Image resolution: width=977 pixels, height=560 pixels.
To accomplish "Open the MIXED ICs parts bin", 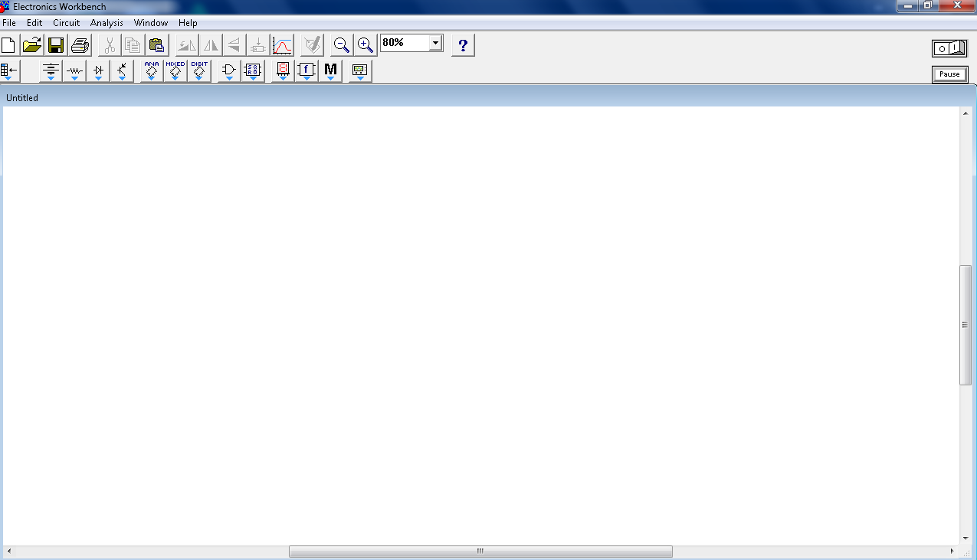I will click(175, 71).
